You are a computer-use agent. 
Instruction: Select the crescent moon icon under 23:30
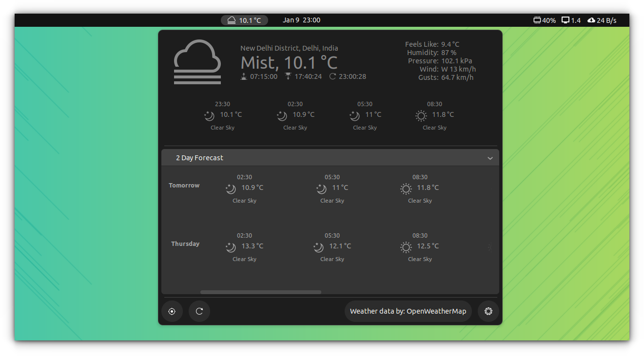coord(209,116)
